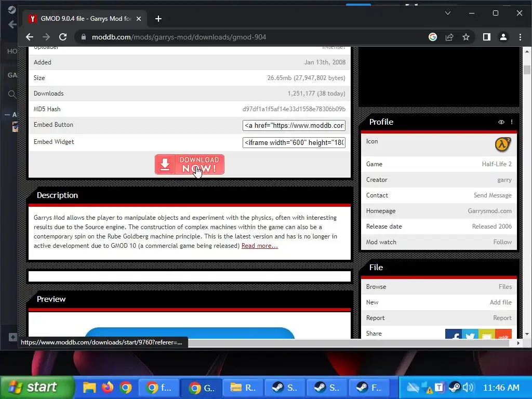Bookmark this page with the star
The height and width of the screenshot is (399, 532).
[466, 37]
